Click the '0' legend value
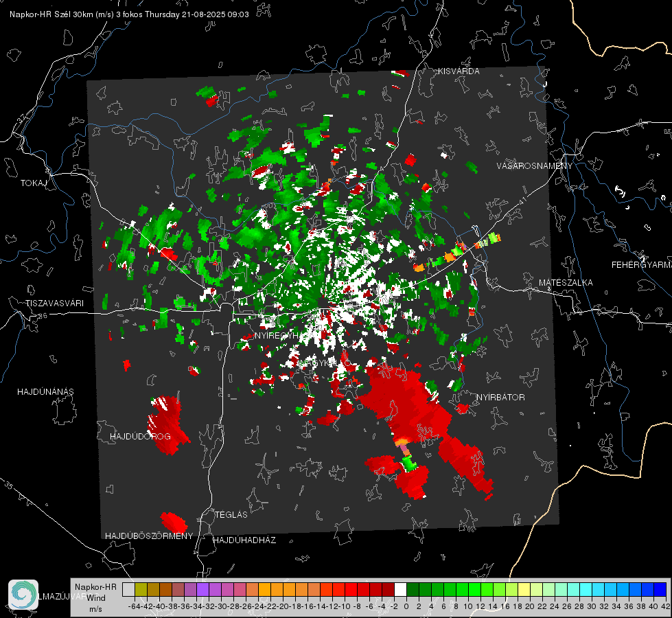The height and width of the screenshot is (618, 672). pyautogui.click(x=406, y=606)
